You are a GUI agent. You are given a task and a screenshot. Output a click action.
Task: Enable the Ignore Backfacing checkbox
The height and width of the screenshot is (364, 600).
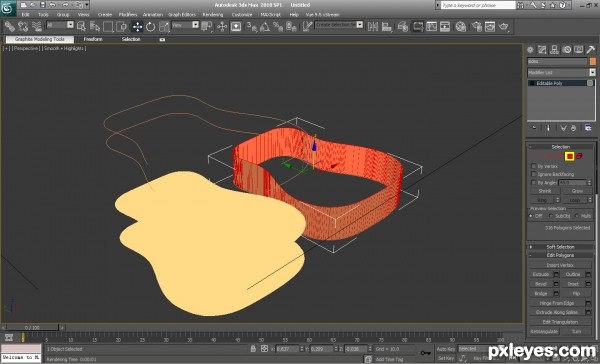533,174
